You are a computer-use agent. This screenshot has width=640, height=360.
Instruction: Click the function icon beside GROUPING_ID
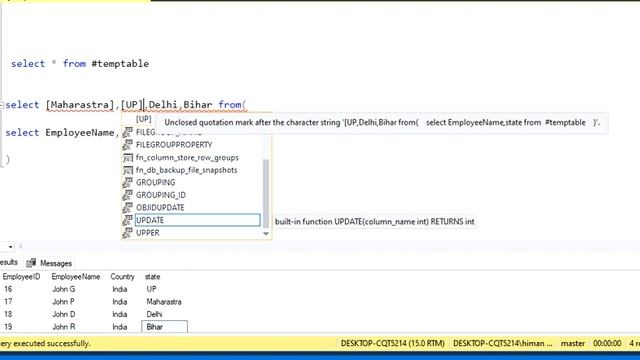(x=127, y=195)
